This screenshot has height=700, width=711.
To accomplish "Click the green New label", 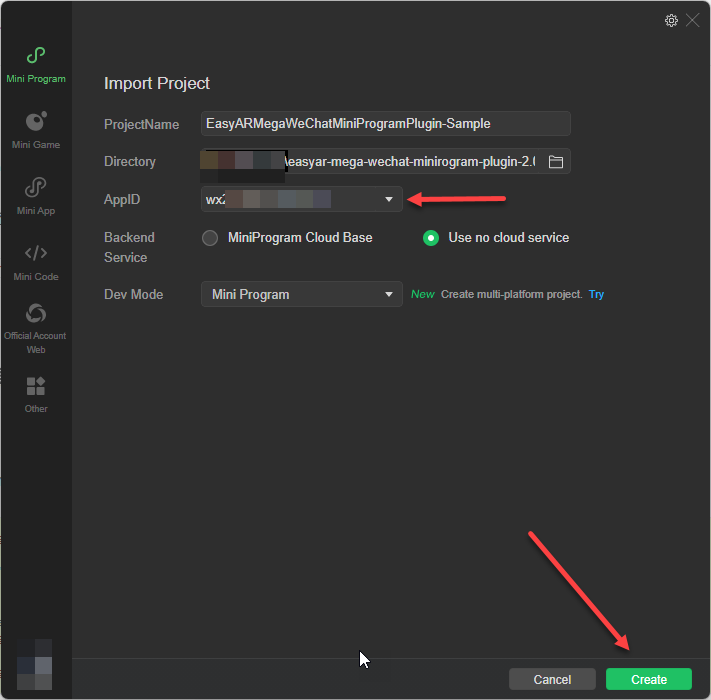I will point(423,294).
